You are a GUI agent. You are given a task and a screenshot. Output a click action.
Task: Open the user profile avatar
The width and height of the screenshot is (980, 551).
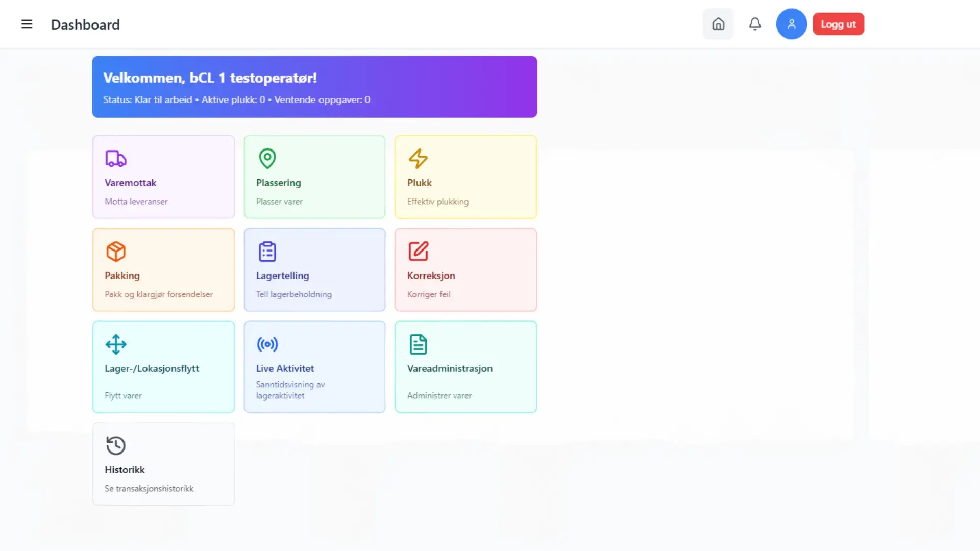click(x=791, y=24)
